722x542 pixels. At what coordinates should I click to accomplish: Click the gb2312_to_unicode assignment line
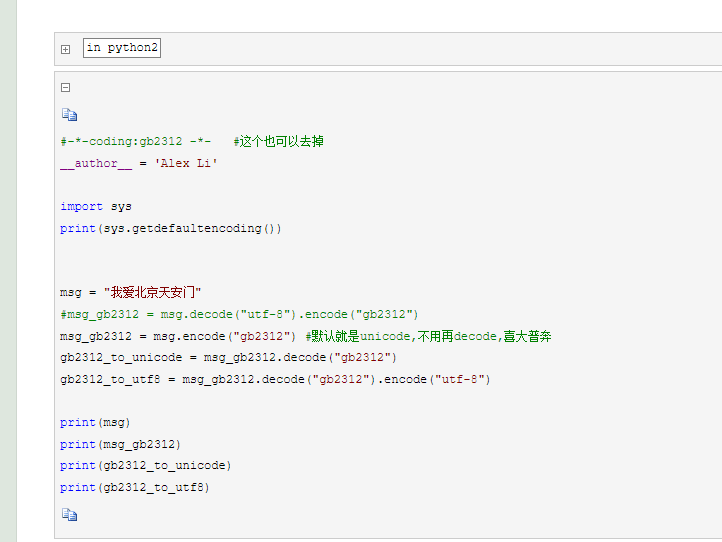(x=228, y=357)
